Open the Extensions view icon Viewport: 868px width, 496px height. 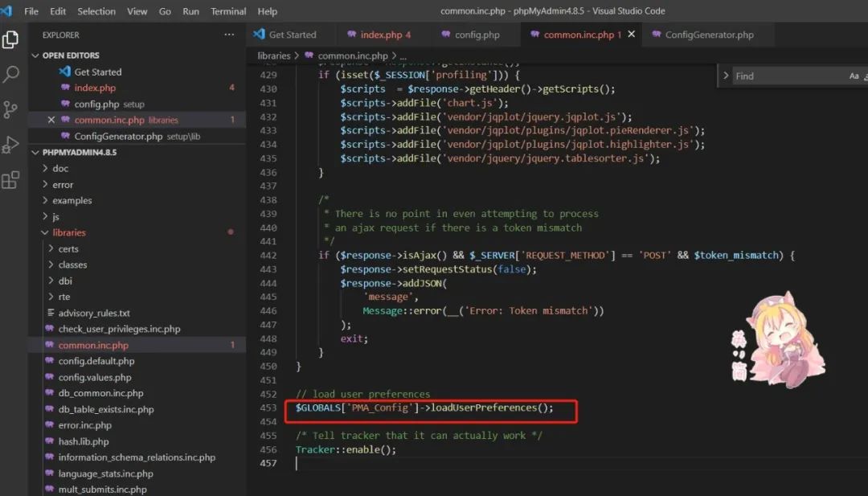point(10,180)
